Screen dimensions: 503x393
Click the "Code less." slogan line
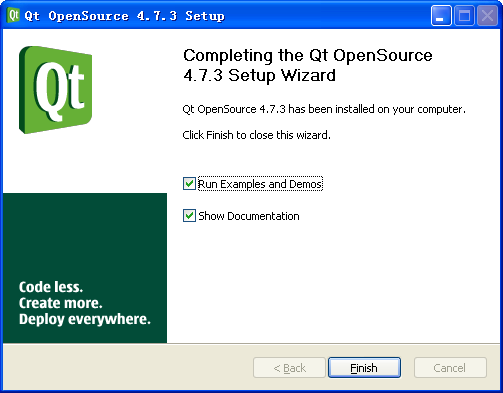[51, 287]
